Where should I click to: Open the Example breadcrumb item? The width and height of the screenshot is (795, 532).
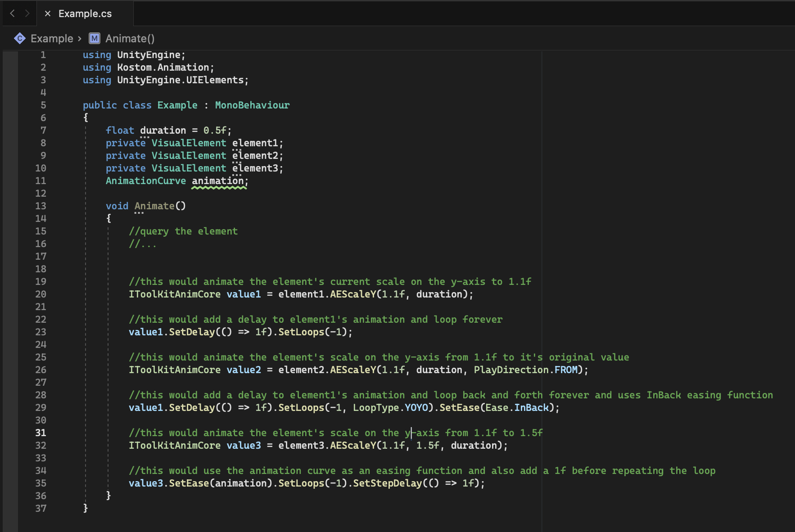[52, 39]
